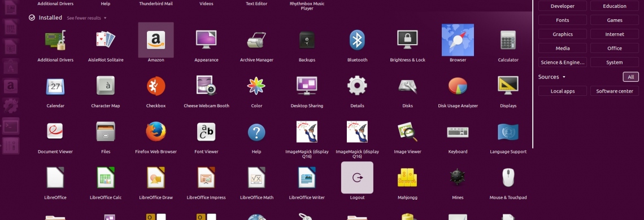Launch LibreOffice Math
Image resolution: width=644 pixels, height=220 pixels.
point(256,178)
